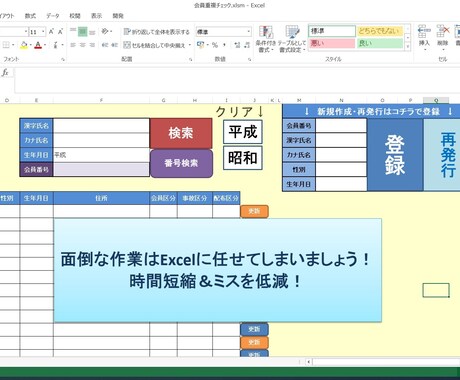Expand the accounting format dropdown arrow
The width and height of the screenshot is (460, 380).
[207, 45]
